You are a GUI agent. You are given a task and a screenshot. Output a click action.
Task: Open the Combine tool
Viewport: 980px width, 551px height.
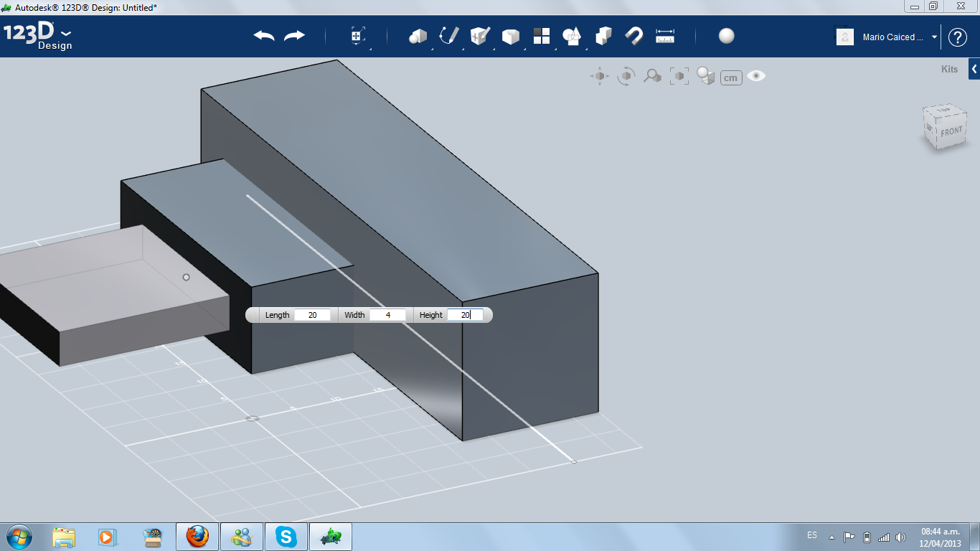(603, 36)
